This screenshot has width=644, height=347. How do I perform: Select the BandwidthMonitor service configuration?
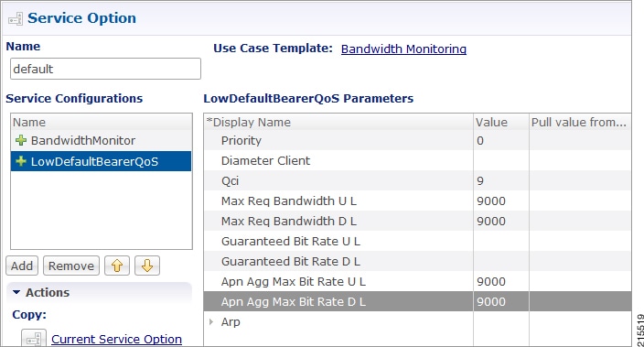click(101, 141)
